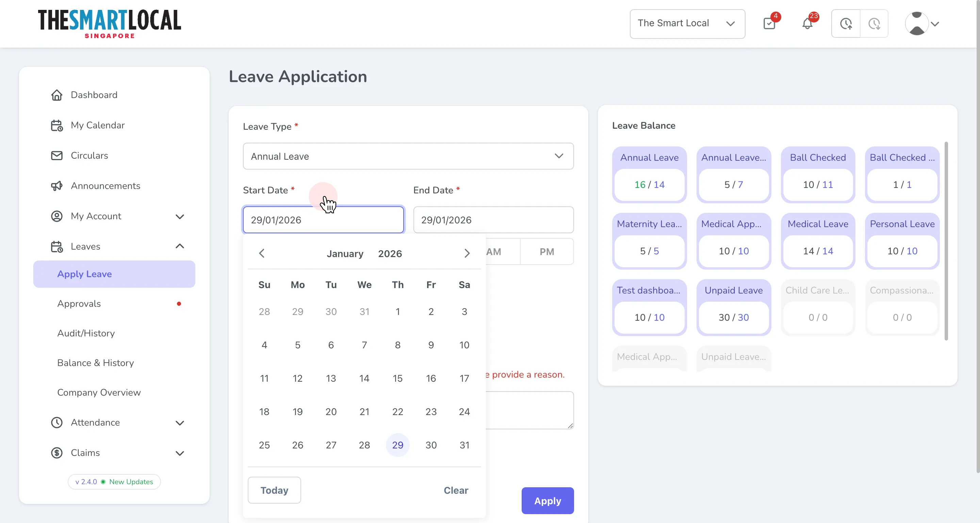Select January 30 in the calendar
This screenshot has width=980, height=523.
click(431, 445)
